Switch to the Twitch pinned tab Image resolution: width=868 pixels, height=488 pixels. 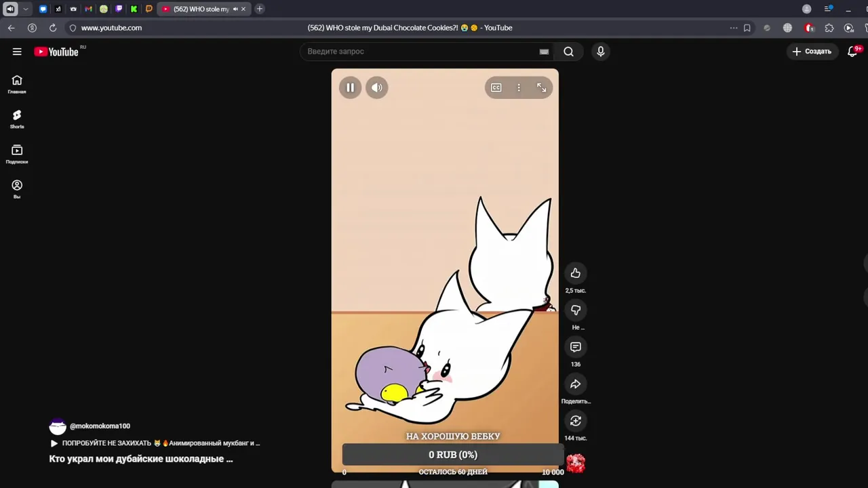coord(119,9)
